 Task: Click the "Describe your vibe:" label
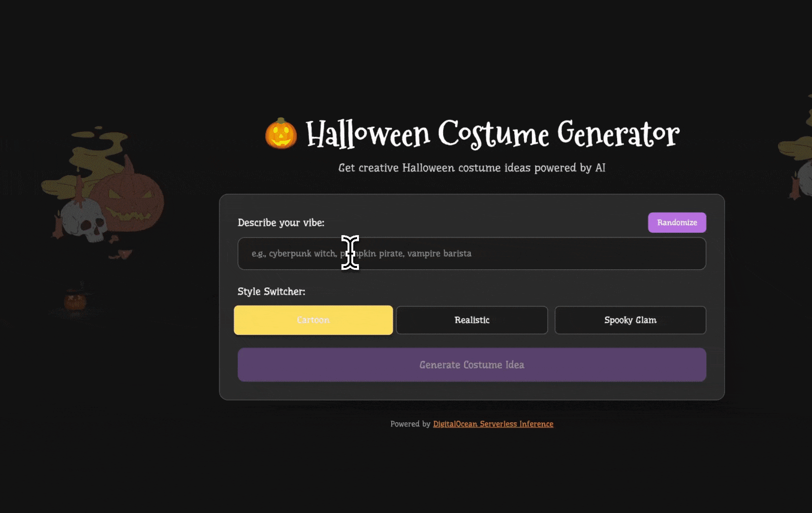281,223
